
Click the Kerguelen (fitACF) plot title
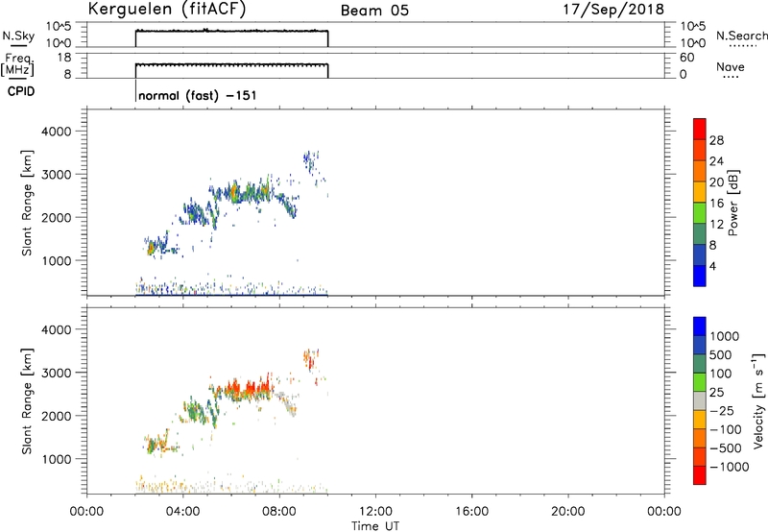(166, 10)
